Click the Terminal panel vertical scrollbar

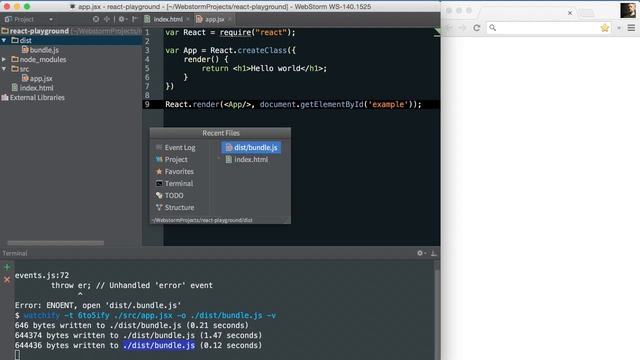point(436,310)
